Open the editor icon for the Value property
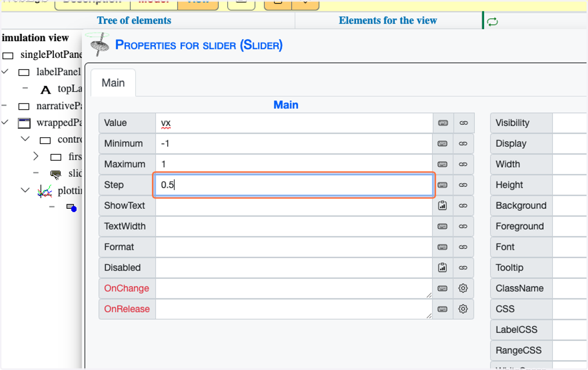The width and height of the screenshot is (588, 370). click(443, 123)
